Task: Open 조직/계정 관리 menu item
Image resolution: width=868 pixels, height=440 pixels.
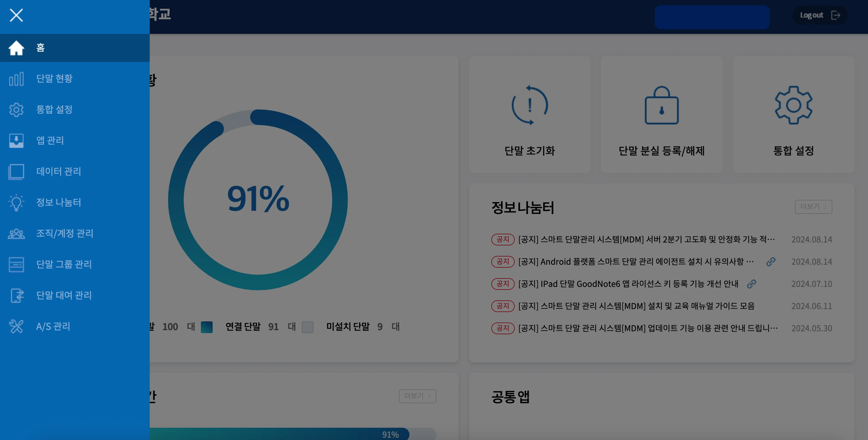Action: click(75, 234)
